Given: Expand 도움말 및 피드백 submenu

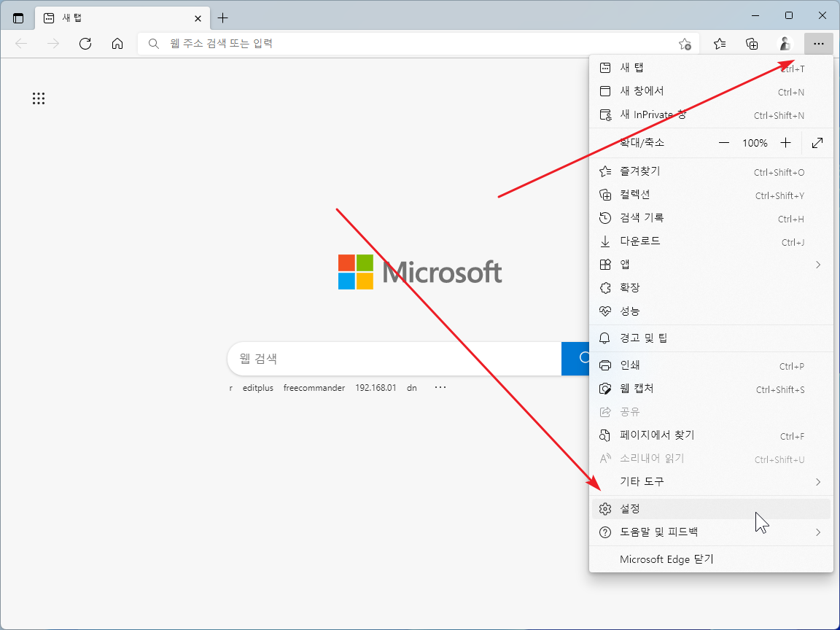Looking at the screenshot, I should point(711,532).
